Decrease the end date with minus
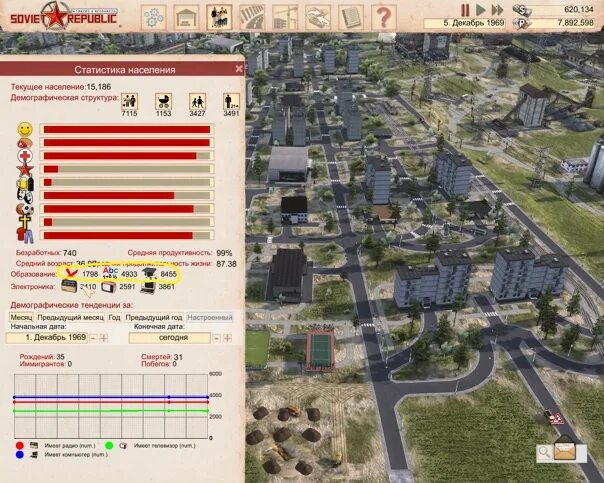 pos(216,339)
